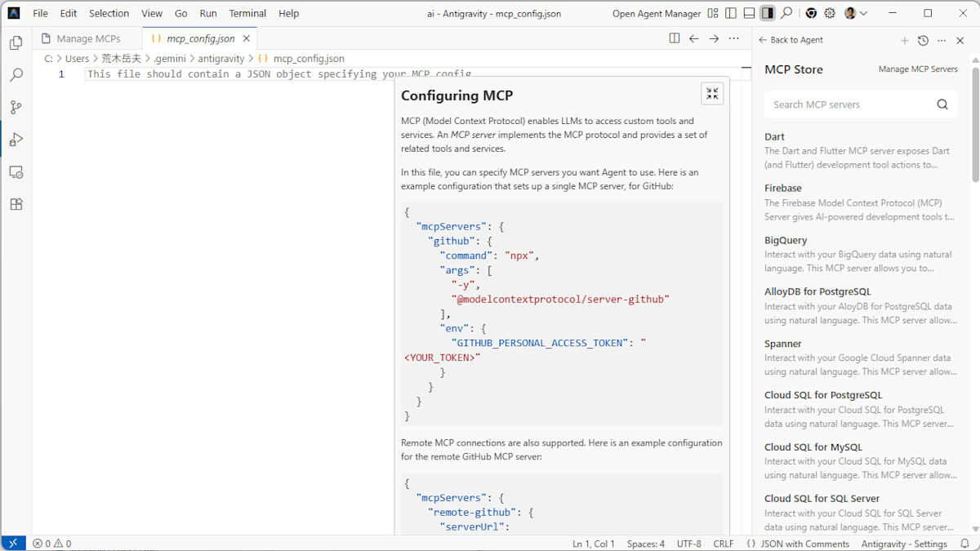Split the editor right
The width and height of the screenshot is (980, 551).
[x=674, y=38]
